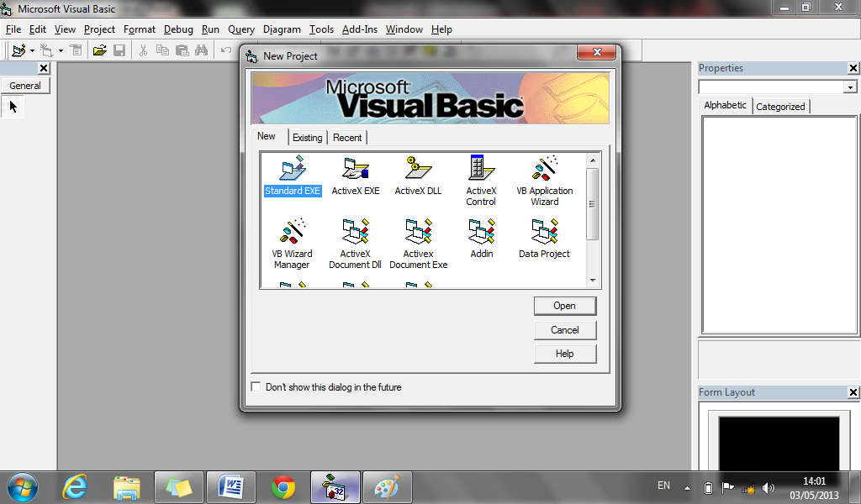Show hidden tray icons arrow
Viewport: 861px width, 504px height.
point(687,487)
